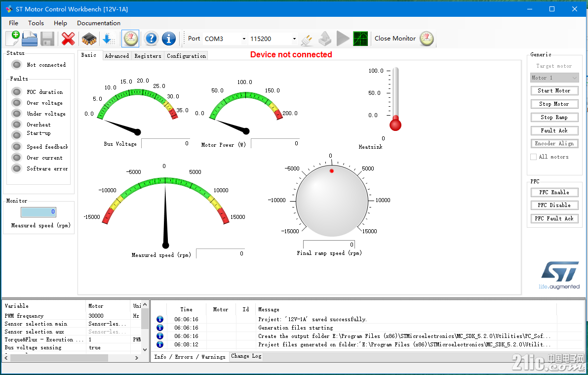Image resolution: width=588 pixels, height=375 pixels.
Task: Open a project with the folder icon
Action: tap(30, 39)
